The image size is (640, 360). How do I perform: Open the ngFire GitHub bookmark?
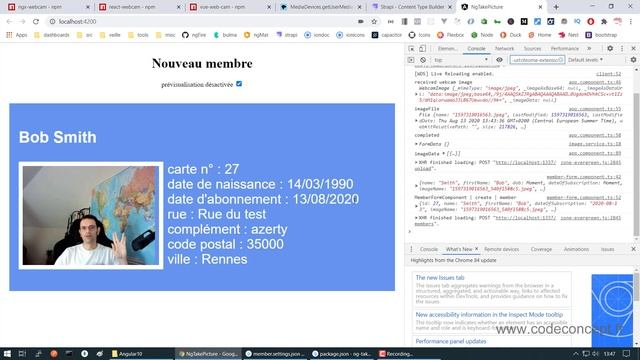tap(194, 35)
